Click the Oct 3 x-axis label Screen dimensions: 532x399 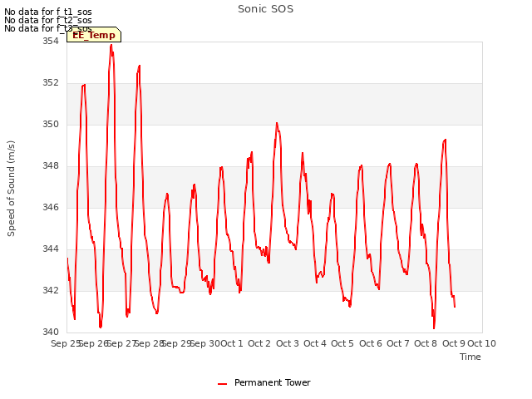click(288, 343)
